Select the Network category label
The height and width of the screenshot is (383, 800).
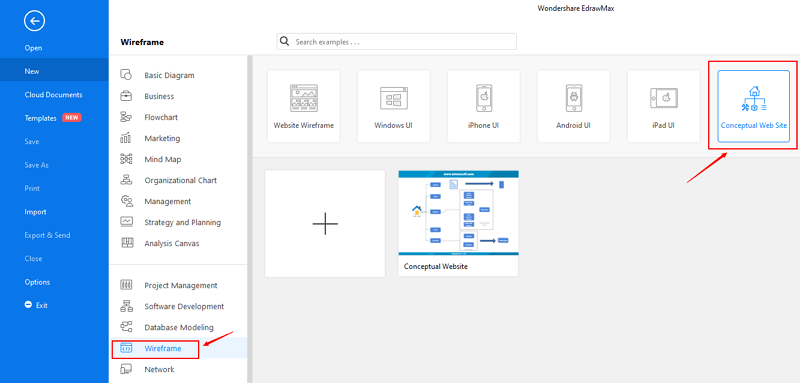[159, 369]
